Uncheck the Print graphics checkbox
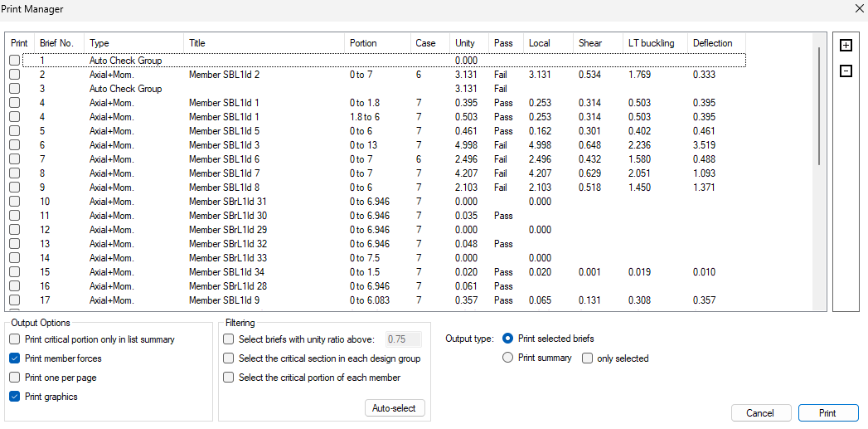This screenshot has height=429, width=868. coord(15,397)
